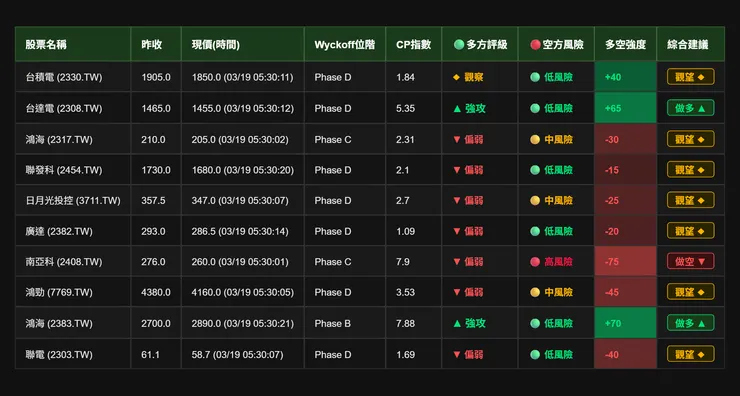Viewport: 740px width, 396px height.
Task: Select stock name 聯發科 (2454.TW)
Action: [64, 170]
